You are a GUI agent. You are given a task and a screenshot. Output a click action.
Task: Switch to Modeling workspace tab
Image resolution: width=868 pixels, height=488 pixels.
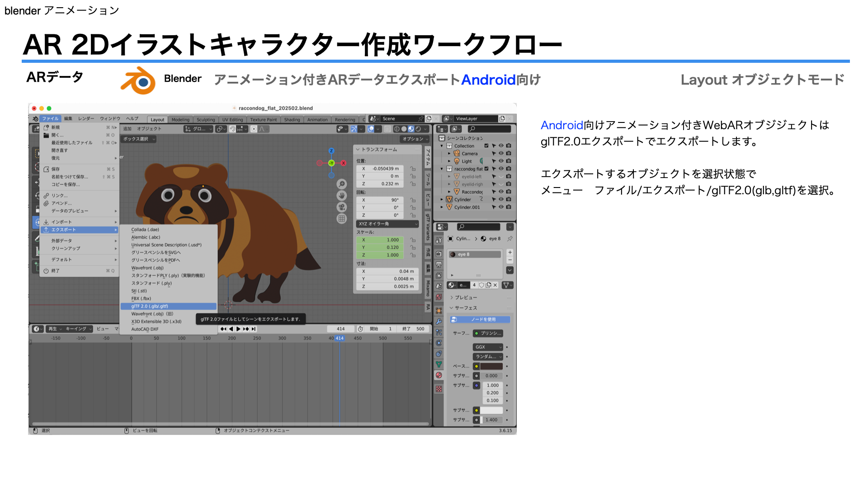point(180,120)
